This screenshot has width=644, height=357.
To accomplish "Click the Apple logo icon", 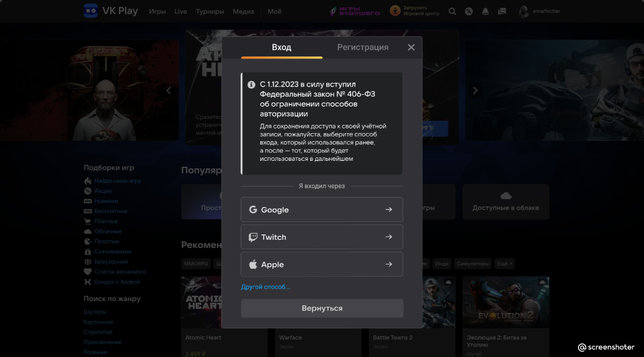I will point(253,264).
